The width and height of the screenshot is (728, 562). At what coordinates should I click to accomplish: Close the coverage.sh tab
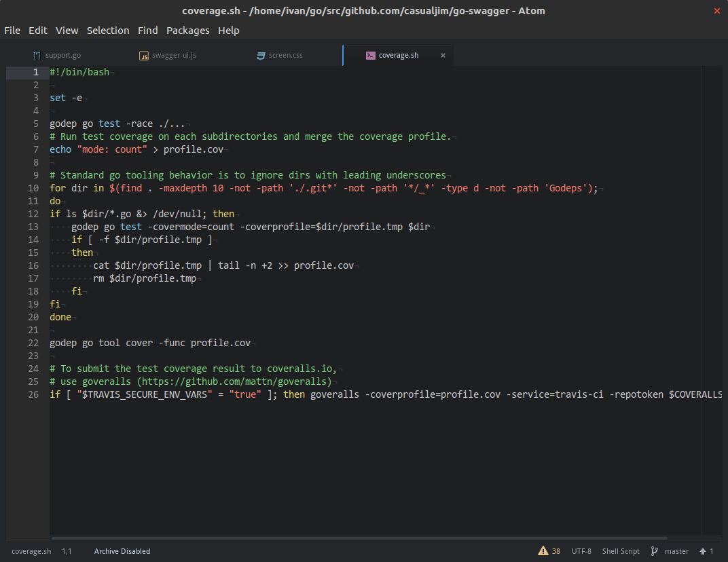(443, 55)
